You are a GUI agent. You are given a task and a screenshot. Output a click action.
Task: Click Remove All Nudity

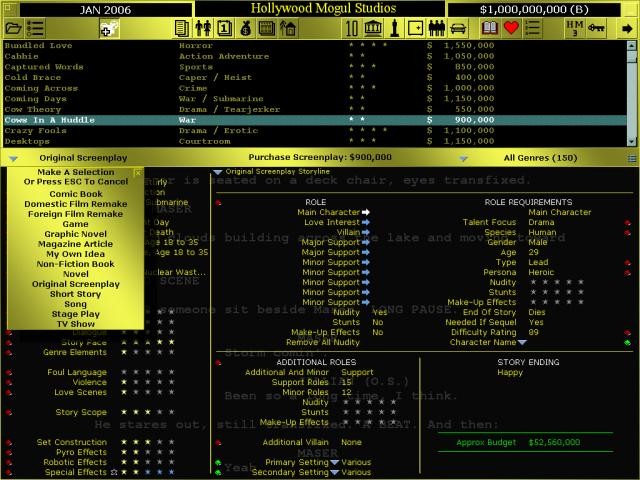pyautogui.click(x=316, y=342)
